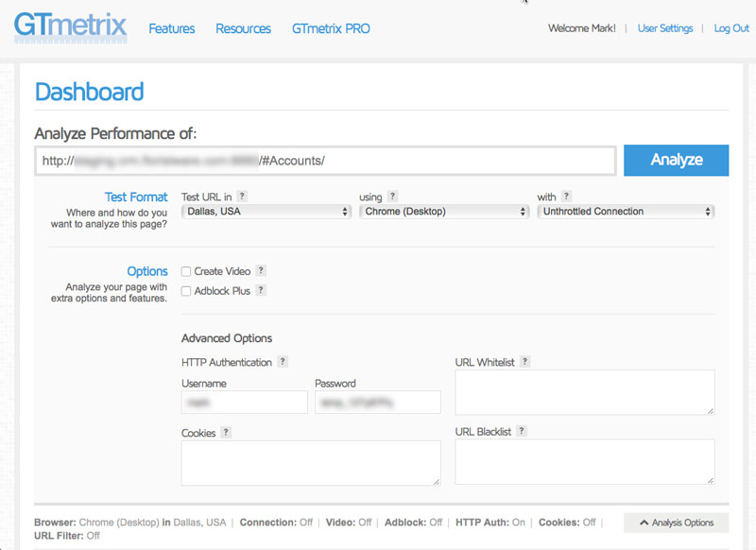Click help icon next to HTTP Authentication
756x550 pixels.
click(x=283, y=362)
